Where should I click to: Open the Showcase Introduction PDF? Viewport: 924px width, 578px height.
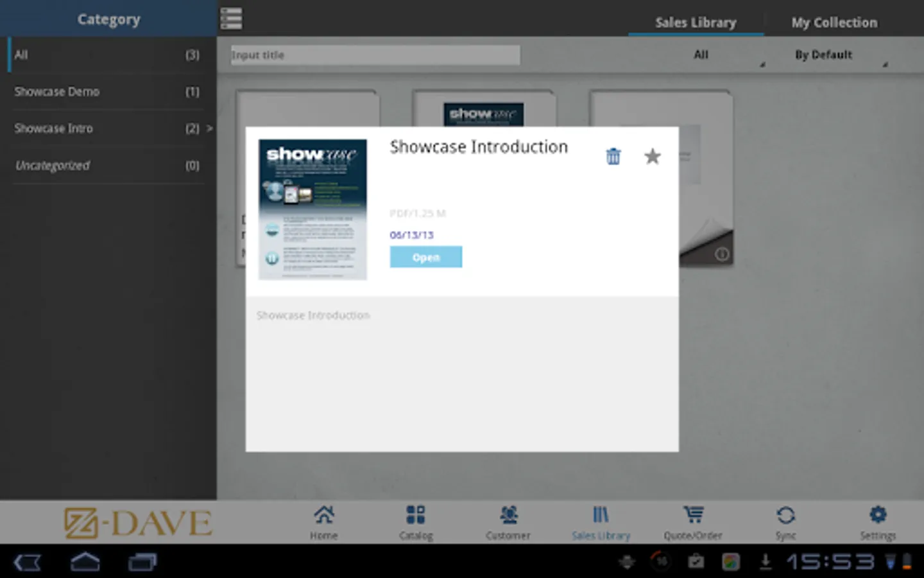point(425,257)
